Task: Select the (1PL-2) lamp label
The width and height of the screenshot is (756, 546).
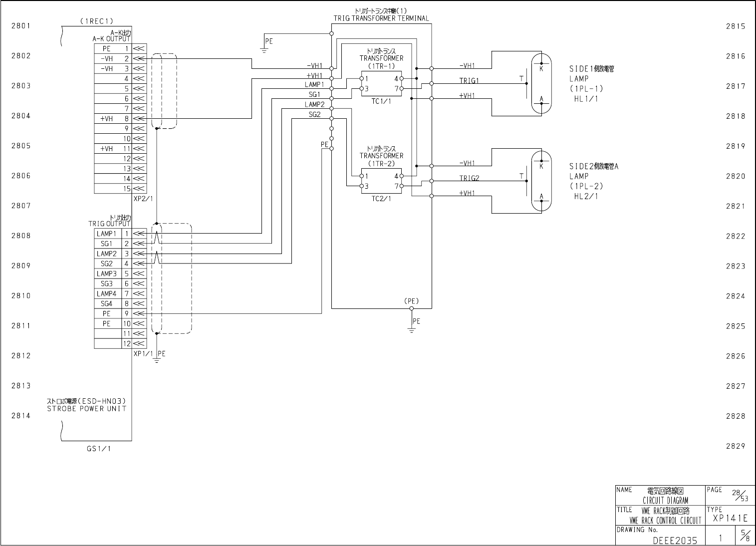Action: coord(586,186)
